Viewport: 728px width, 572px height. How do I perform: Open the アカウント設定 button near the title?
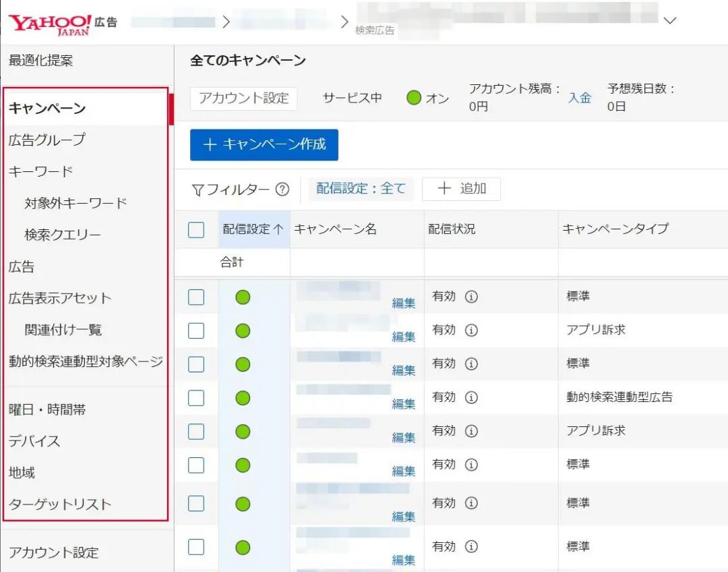pyautogui.click(x=244, y=98)
